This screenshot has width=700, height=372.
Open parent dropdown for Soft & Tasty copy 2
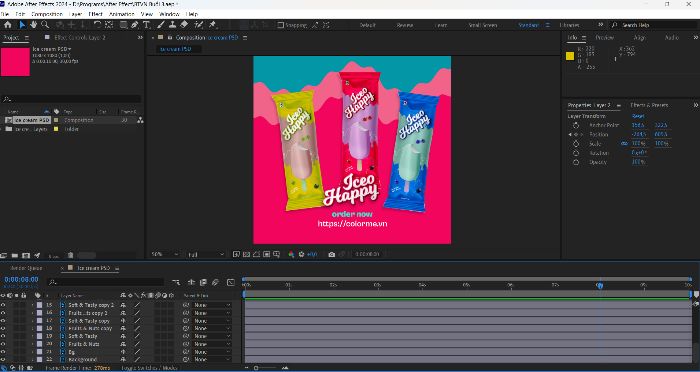pos(212,305)
